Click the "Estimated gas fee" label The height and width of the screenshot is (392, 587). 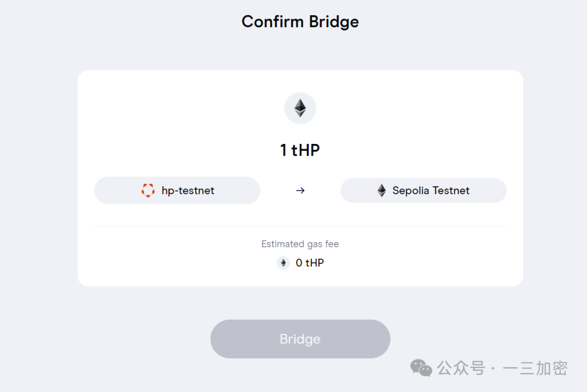[x=300, y=244]
